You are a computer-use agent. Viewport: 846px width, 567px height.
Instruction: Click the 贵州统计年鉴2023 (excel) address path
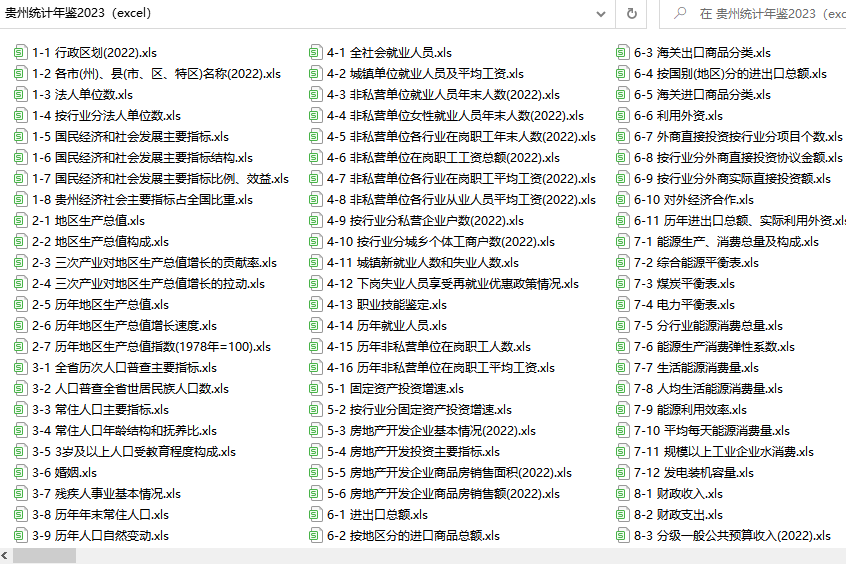coord(78,13)
